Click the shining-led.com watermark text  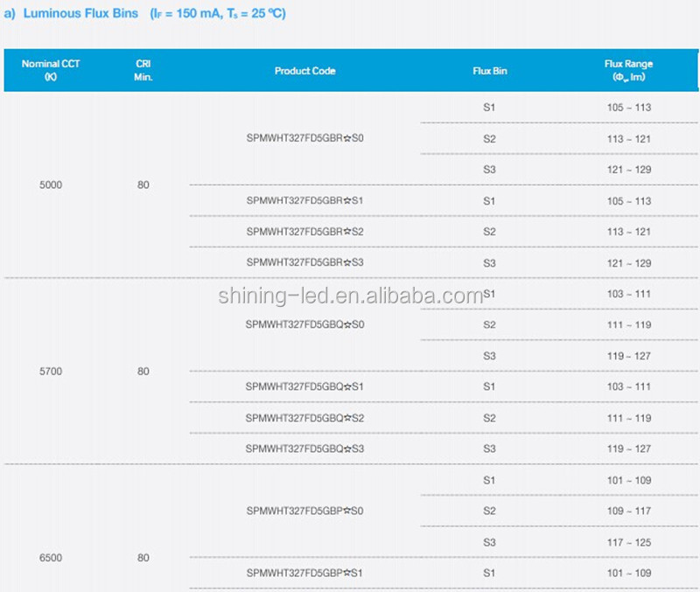coord(350,295)
